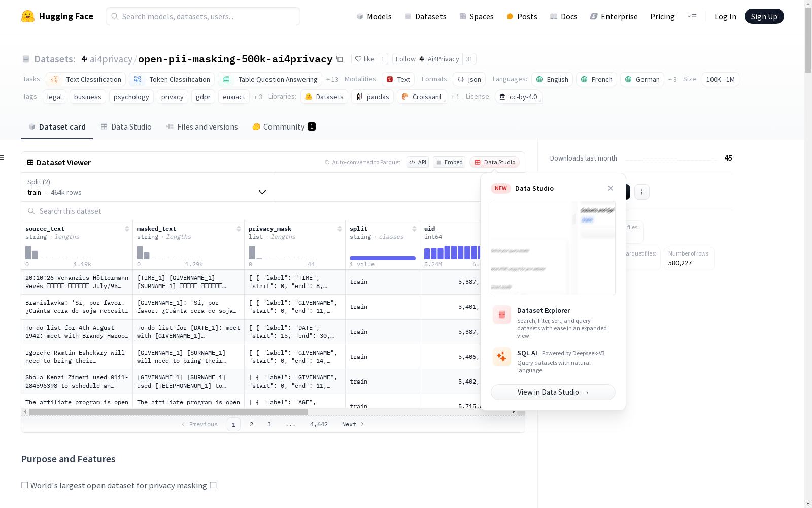Sort the split column

414,229
